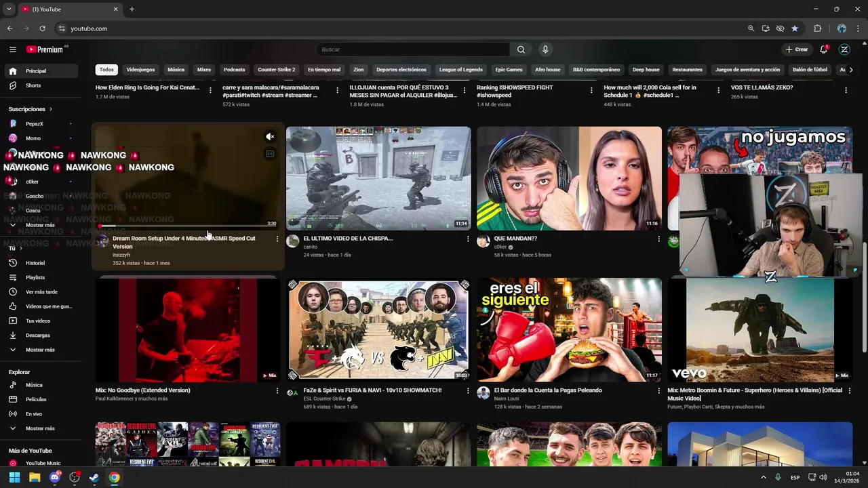Image resolution: width=868 pixels, height=488 pixels.
Task: Select the Counter-Strike 2 chip
Action: [x=277, y=70]
